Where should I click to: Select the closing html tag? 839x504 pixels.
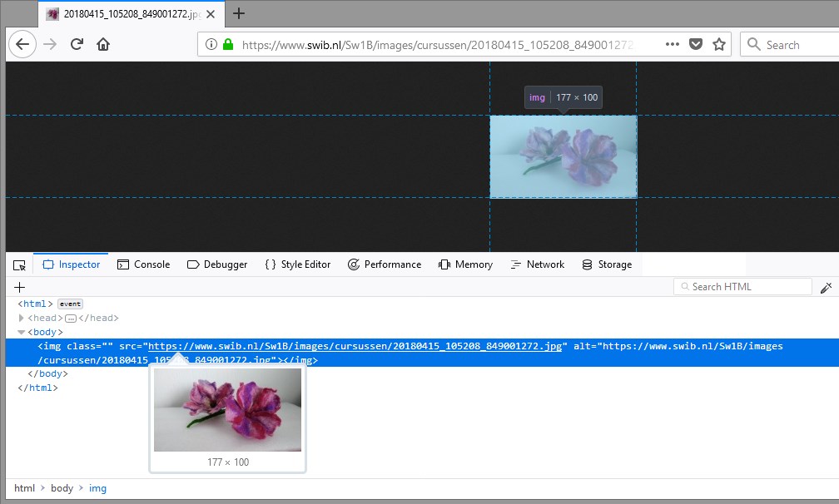coord(37,388)
